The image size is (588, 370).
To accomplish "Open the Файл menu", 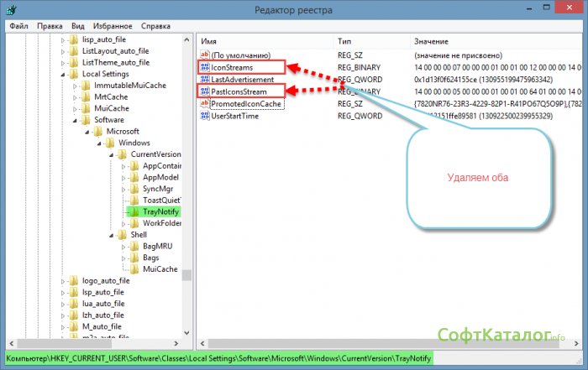I will [18, 26].
